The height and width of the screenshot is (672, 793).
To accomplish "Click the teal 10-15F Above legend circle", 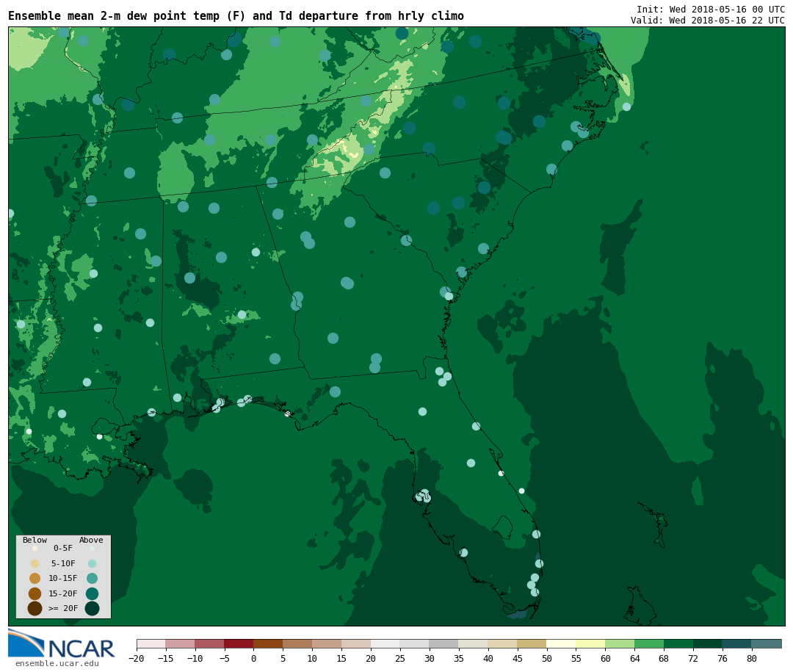I will click(92, 578).
